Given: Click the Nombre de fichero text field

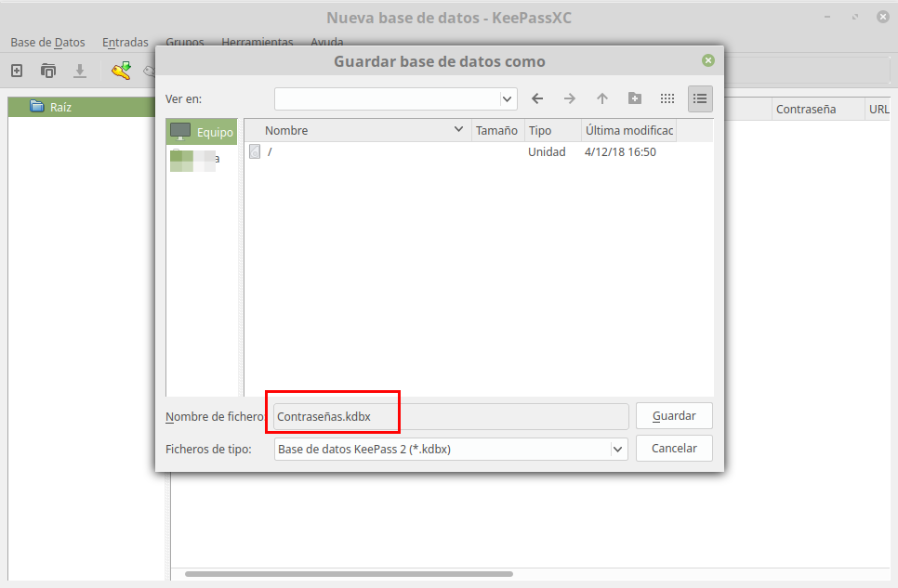Looking at the screenshot, I should (451, 417).
